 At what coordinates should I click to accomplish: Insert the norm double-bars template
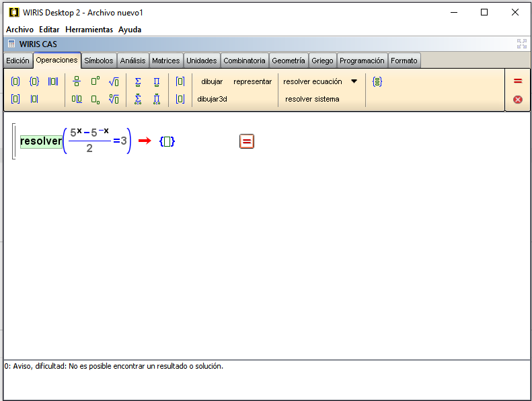click(53, 81)
